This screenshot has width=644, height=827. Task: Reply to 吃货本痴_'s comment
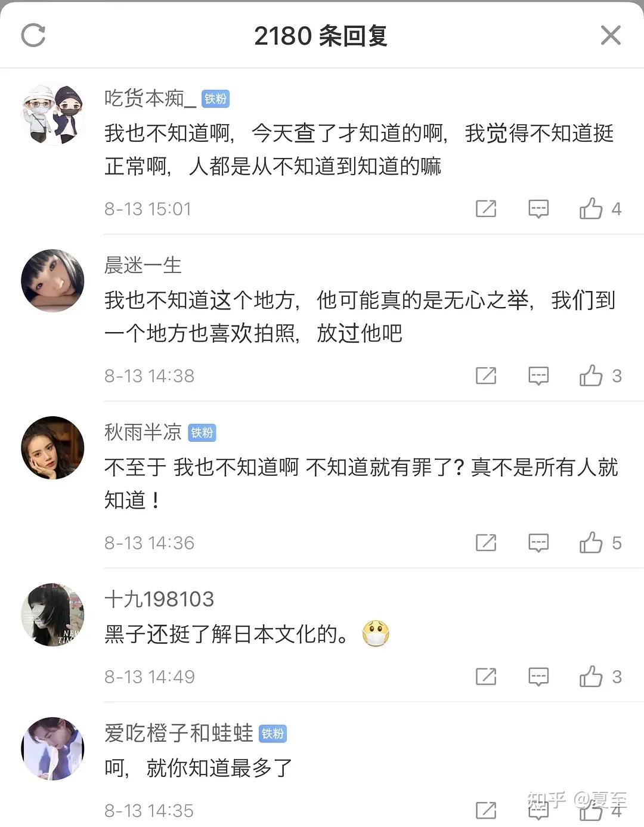538,209
